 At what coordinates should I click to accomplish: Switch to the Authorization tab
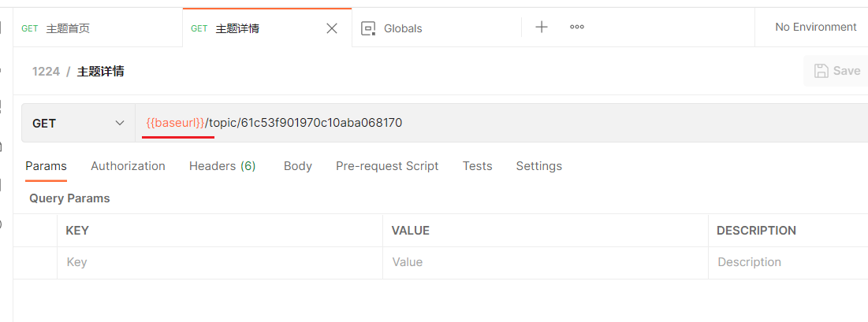click(x=128, y=166)
